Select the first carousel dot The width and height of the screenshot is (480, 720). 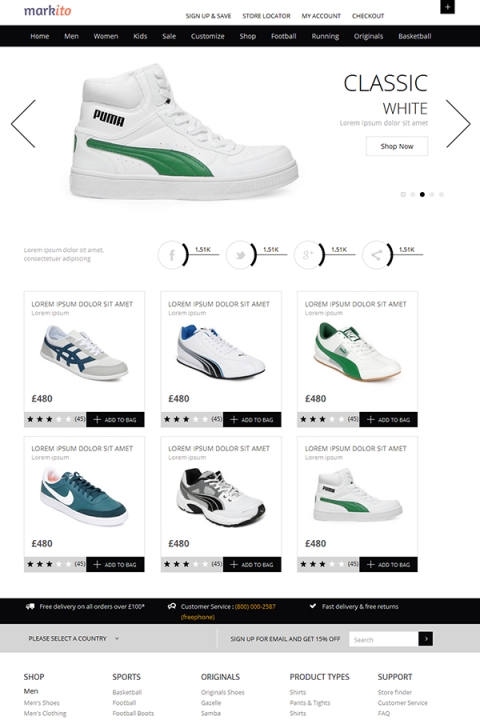[403, 195]
